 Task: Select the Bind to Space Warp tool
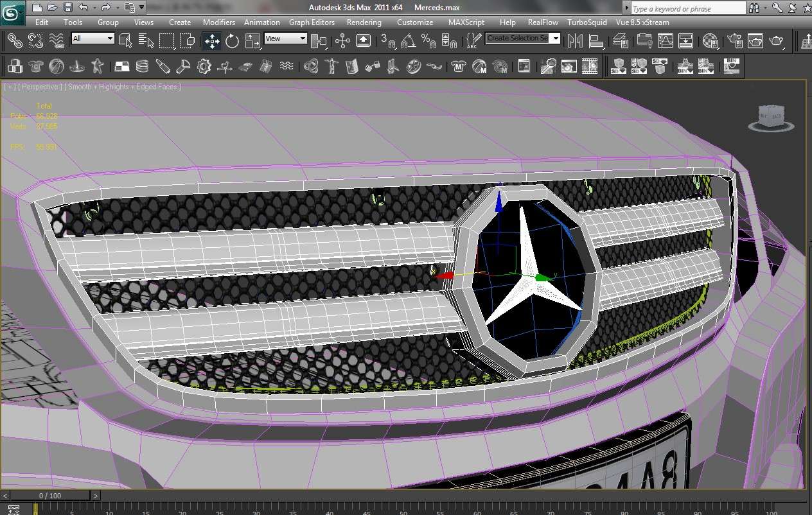click(57, 41)
